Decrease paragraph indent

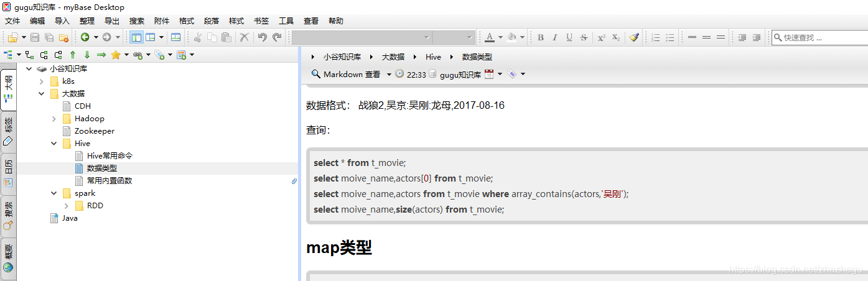coord(742,37)
